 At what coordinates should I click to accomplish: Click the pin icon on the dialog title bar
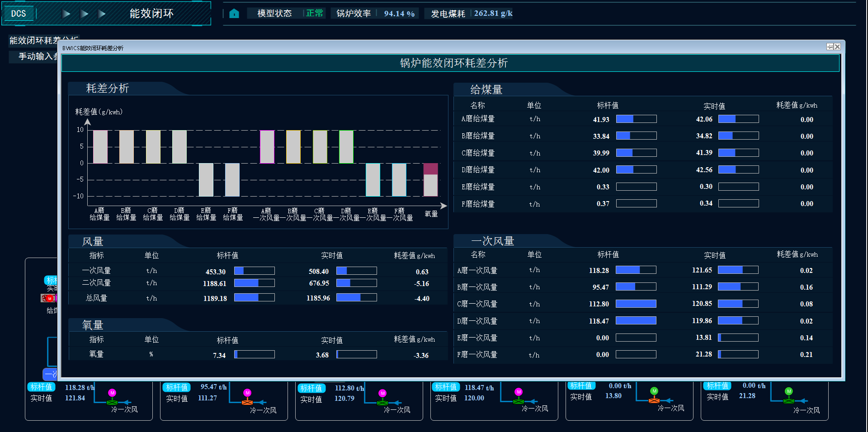tap(830, 47)
